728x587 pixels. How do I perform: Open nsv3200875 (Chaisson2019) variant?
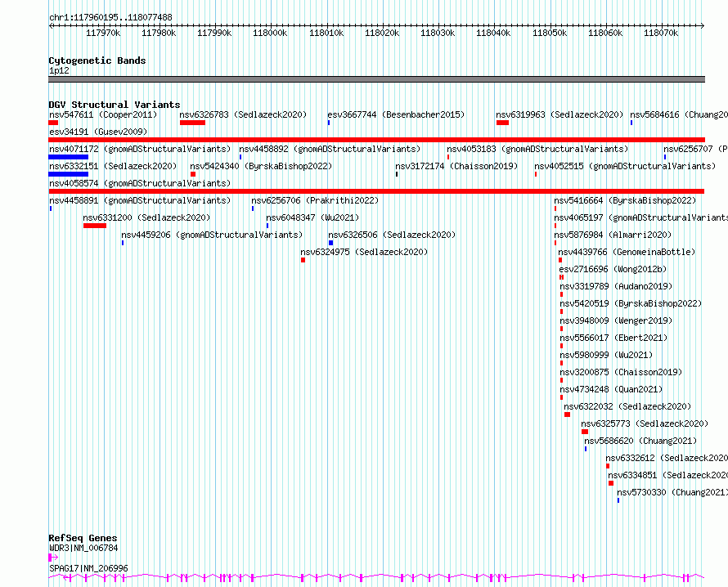click(621, 372)
